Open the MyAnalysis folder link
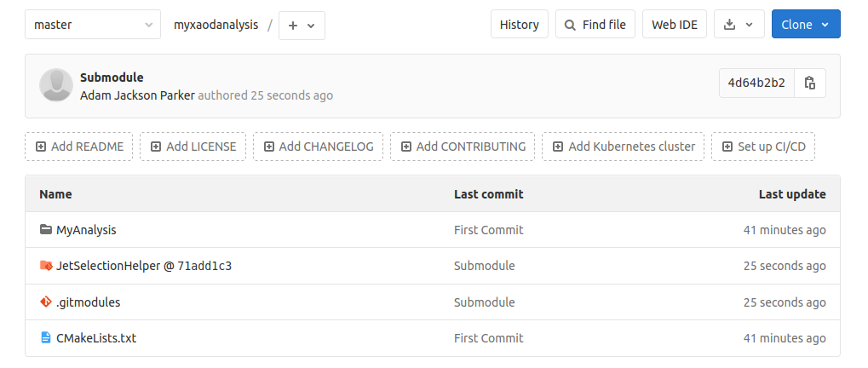The image size is (868, 368). coord(86,230)
